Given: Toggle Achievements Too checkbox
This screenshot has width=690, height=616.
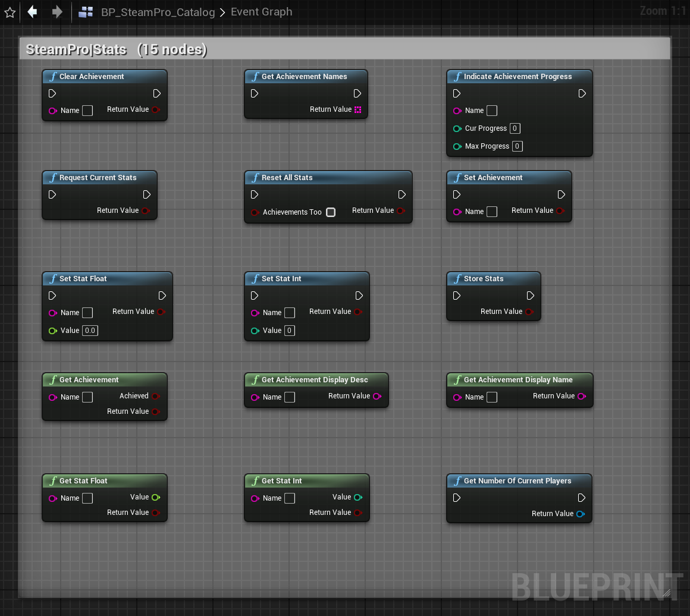Looking at the screenshot, I should pos(331,212).
